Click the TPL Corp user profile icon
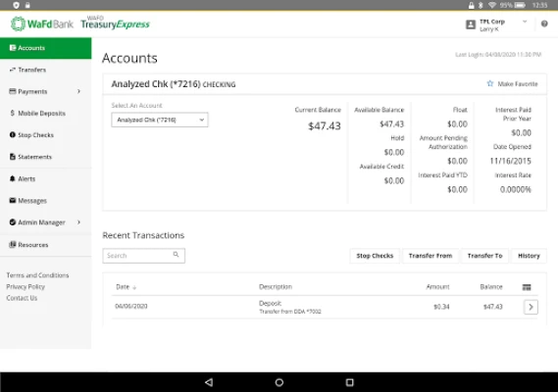Screen dimensions: 558x392 tap(471, 24)
